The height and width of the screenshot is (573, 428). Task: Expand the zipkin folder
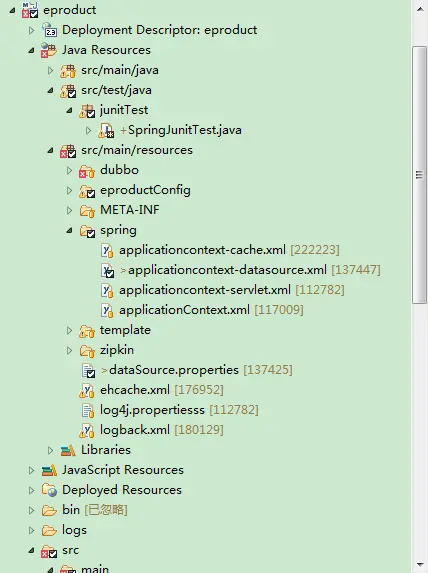(69, 350)
